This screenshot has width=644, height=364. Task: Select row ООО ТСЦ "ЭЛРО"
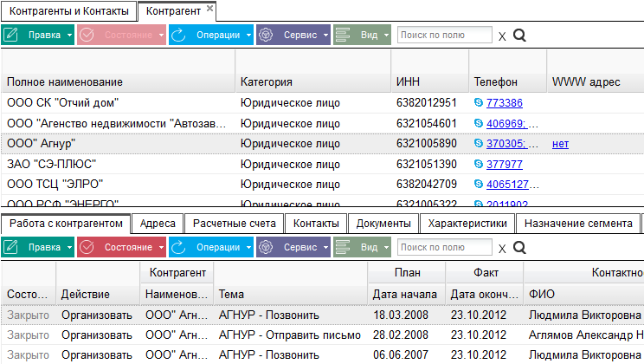pyautogui.click(x=322, y=185)
